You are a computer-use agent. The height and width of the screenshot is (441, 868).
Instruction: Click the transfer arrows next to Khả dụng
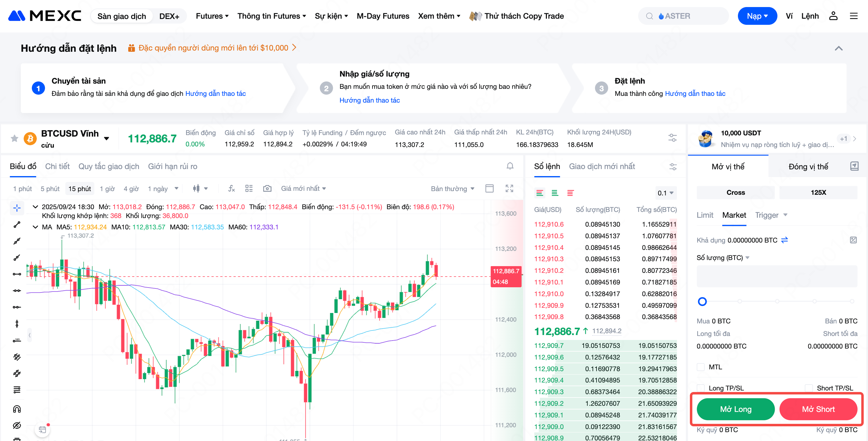point(784,240)
